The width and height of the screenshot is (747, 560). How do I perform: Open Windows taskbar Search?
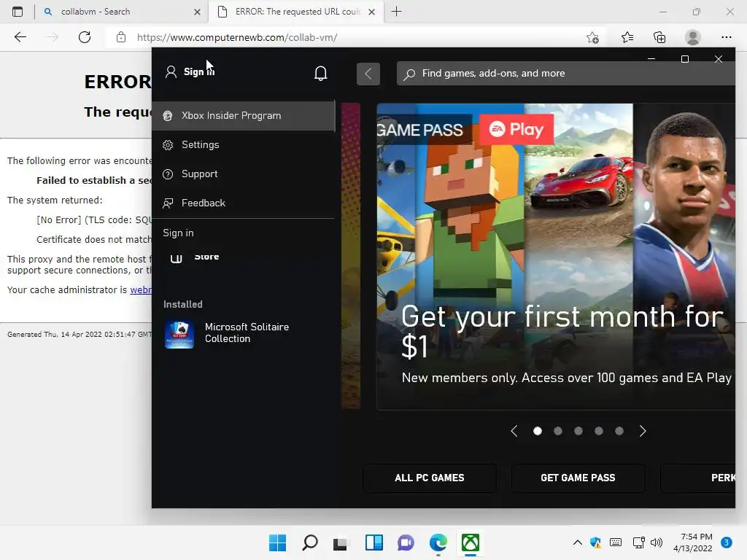309,542
